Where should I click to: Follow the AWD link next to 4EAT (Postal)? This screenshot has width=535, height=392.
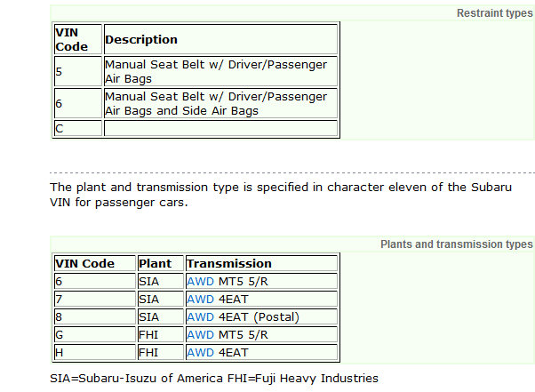[x=200, y=316]
